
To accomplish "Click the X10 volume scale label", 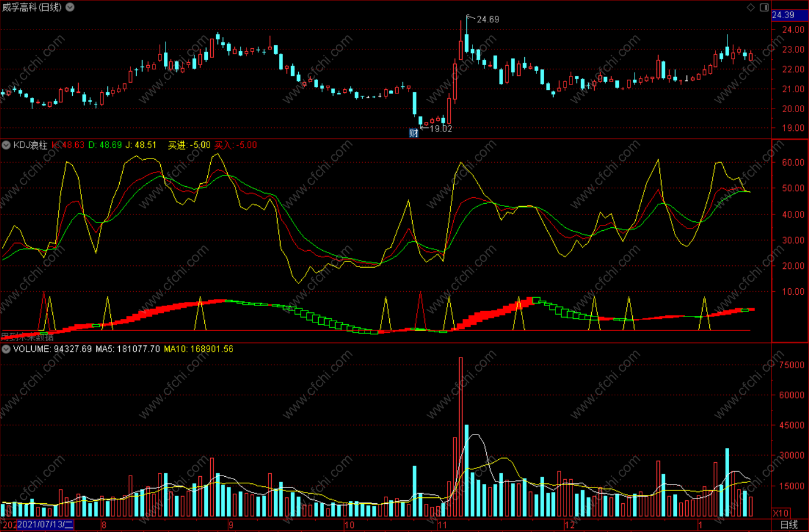I will tap(780, 513).
